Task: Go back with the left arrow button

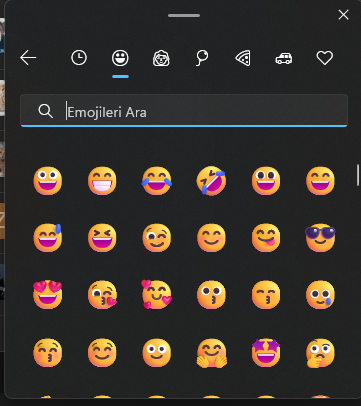Action: click(28, 58)
